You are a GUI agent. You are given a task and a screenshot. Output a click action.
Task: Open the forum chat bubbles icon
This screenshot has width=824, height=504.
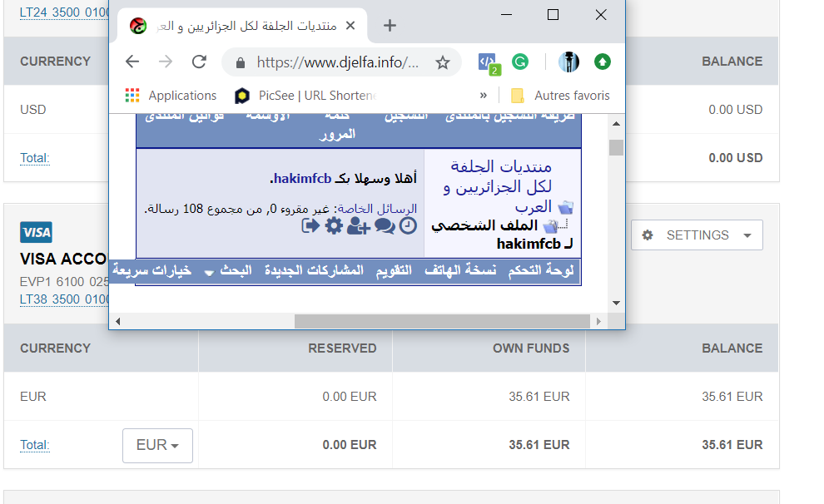[x=385, y=226]
